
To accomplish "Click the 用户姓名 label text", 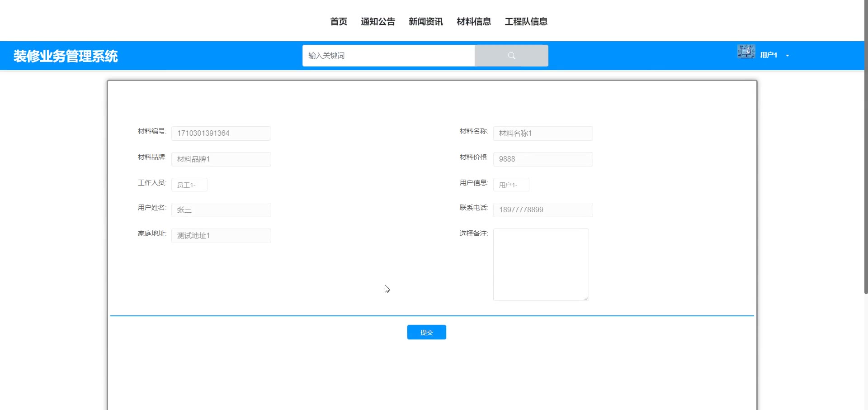I will [x=152, y=208].
